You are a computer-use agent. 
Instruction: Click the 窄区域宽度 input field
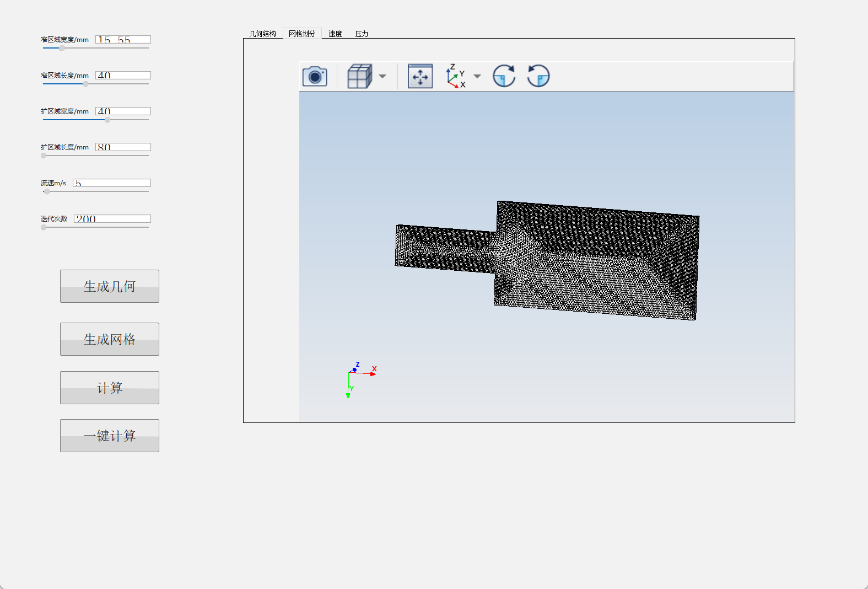point(123,40)
